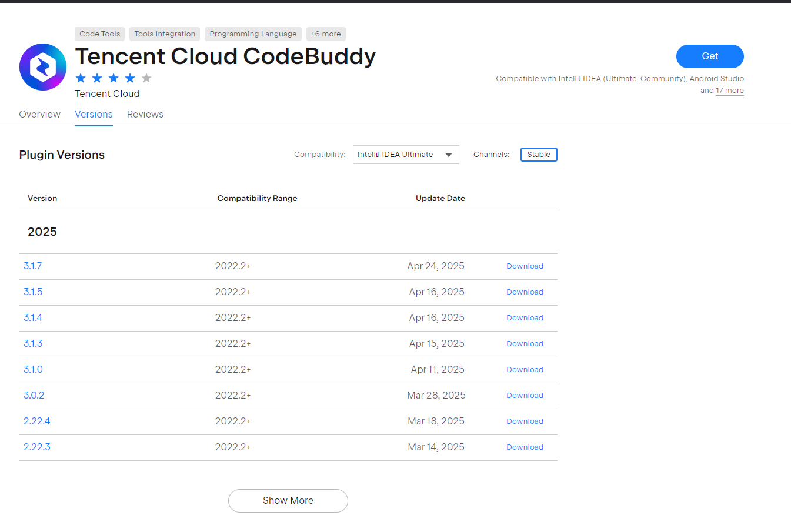Image resolution: width=791 pixels, height=532 pixels.
Task: Click 2022.2+ range for version 3.1.7
Action: click(x=233, y=266)
